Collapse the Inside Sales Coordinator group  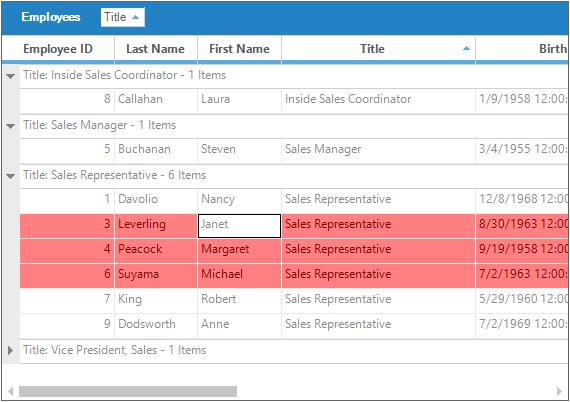click(11, 76)
